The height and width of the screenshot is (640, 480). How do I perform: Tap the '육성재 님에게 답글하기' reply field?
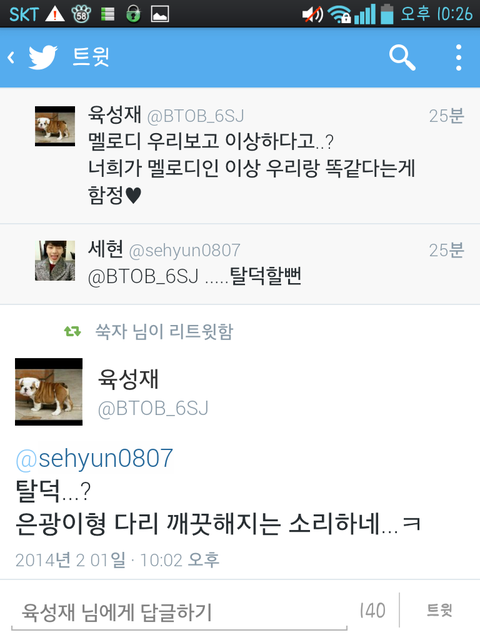tap(179, 611)
